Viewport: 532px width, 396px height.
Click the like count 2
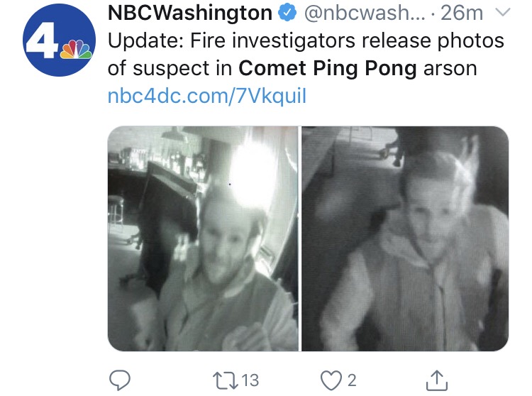[352, 380]
